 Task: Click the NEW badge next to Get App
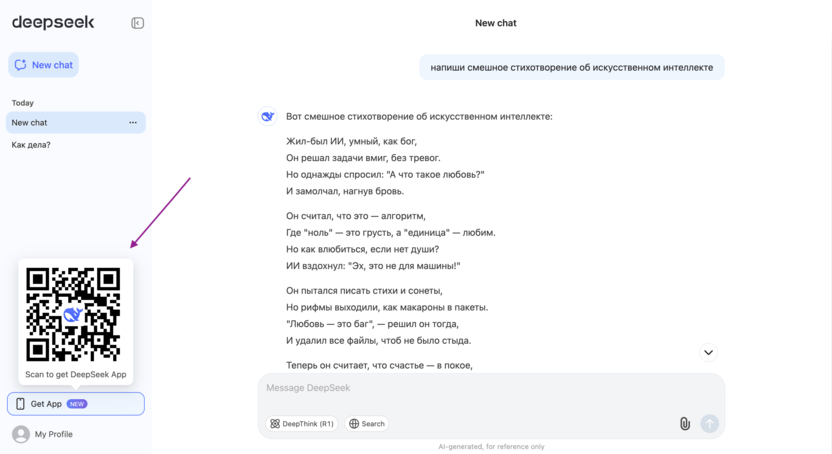point(77,404)
